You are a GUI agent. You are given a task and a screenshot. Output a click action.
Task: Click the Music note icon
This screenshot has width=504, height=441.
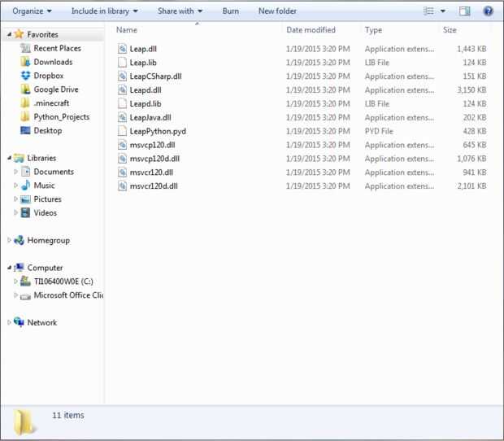25,186
